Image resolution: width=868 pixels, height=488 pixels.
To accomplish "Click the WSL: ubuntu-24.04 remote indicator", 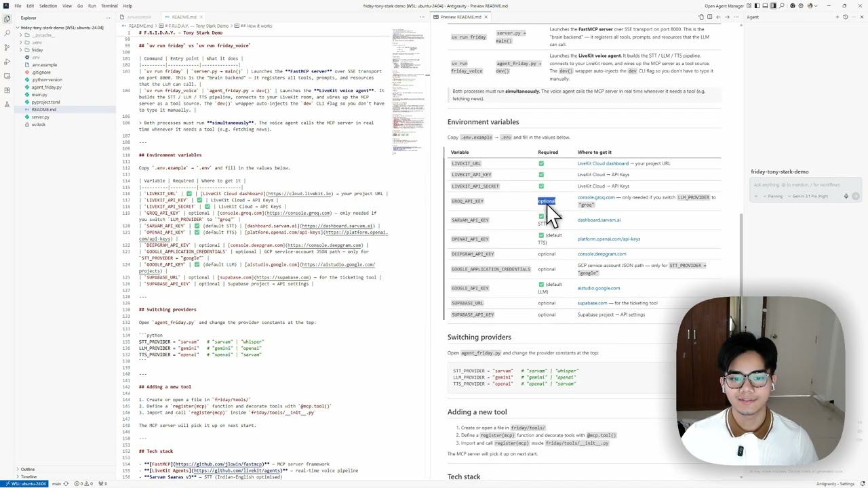I will tap(24, 484).
